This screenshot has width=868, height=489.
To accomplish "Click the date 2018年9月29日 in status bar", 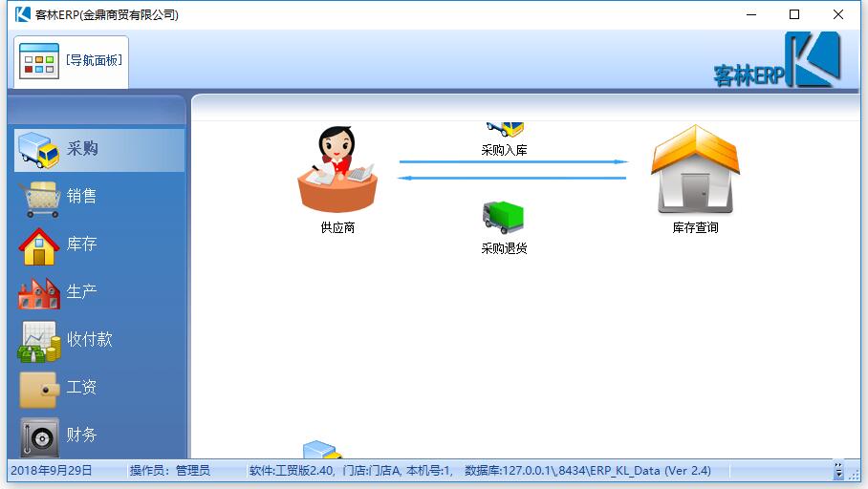I will point(51,471).
